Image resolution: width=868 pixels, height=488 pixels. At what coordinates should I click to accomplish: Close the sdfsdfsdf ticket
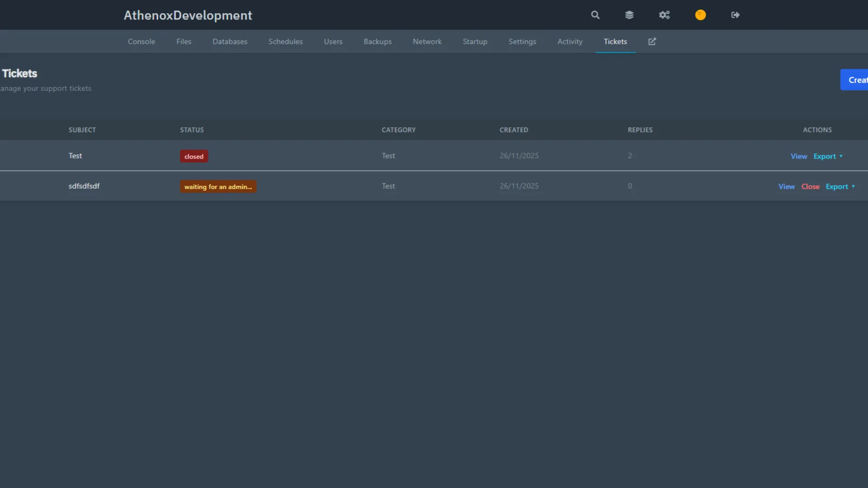810,187
